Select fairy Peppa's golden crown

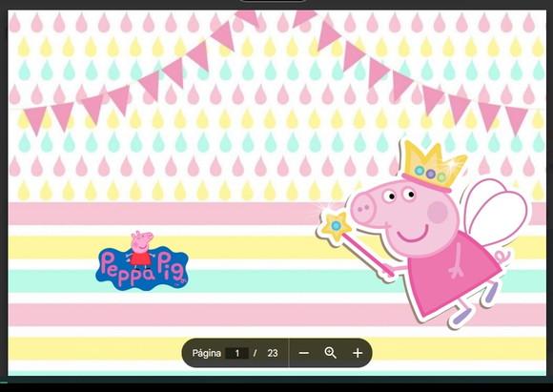tap(434, 165)
